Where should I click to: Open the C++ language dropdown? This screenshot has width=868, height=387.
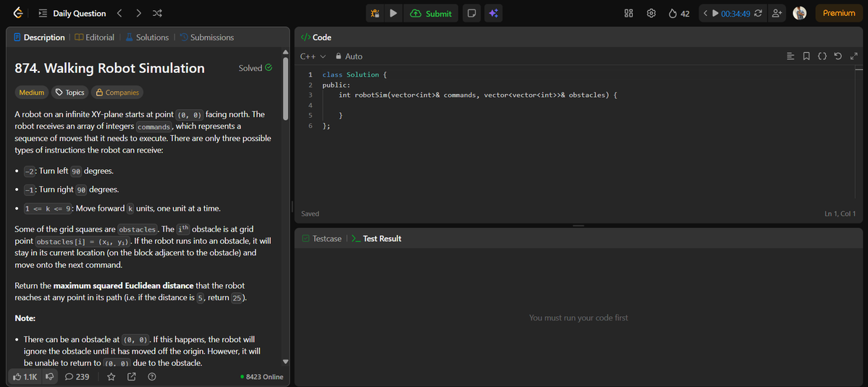(x=313, y=56)
